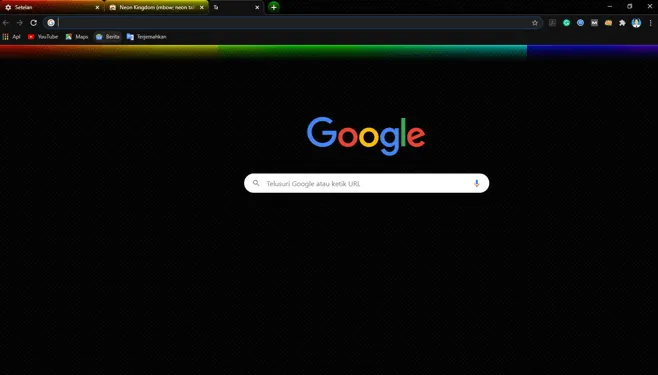Click the magnifier icon in search box
The width and height of the screenshot is (658, 375).
tap(256, 183)
